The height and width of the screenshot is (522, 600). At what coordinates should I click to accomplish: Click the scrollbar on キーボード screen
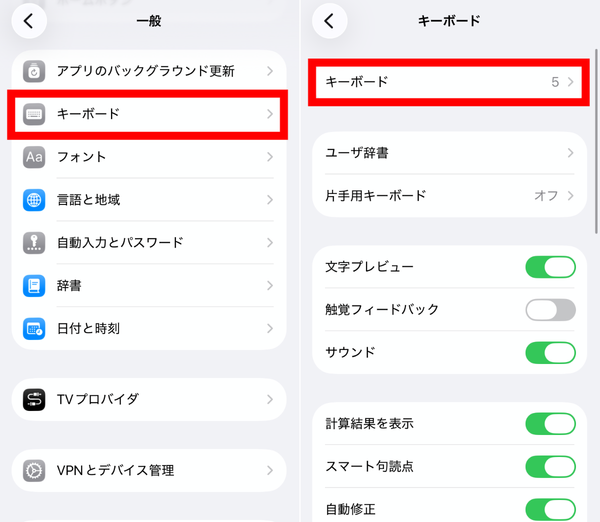[596, 141]
